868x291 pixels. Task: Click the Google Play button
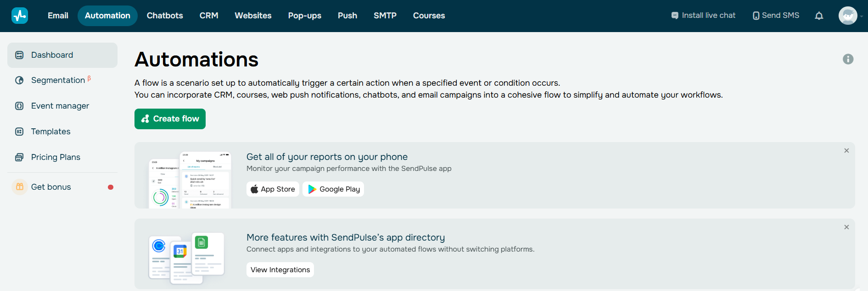tap(333, 189)
